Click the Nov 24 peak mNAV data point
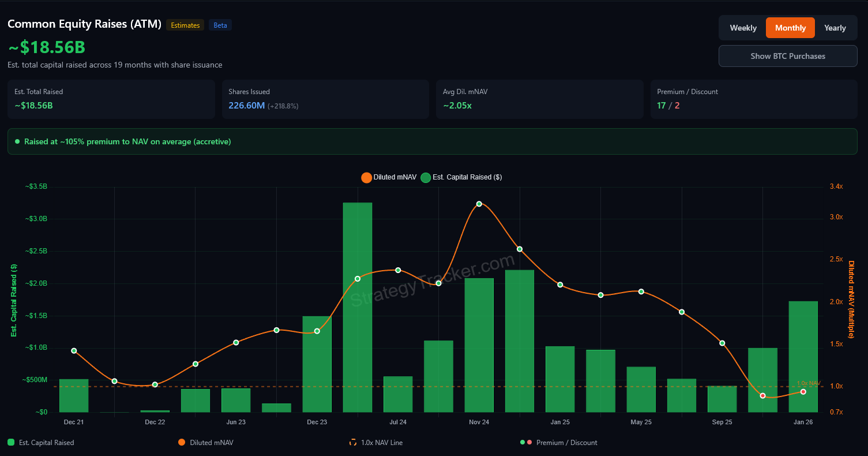 click(x=479, y=204)
